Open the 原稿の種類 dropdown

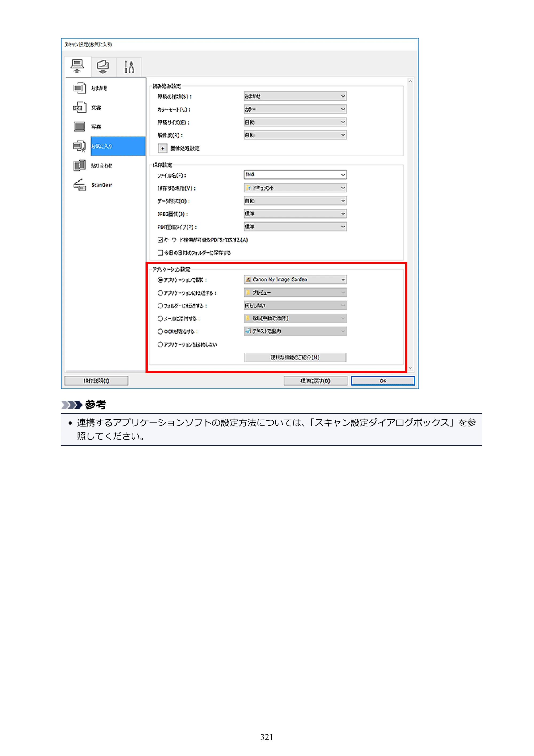[x=295, y=96]
